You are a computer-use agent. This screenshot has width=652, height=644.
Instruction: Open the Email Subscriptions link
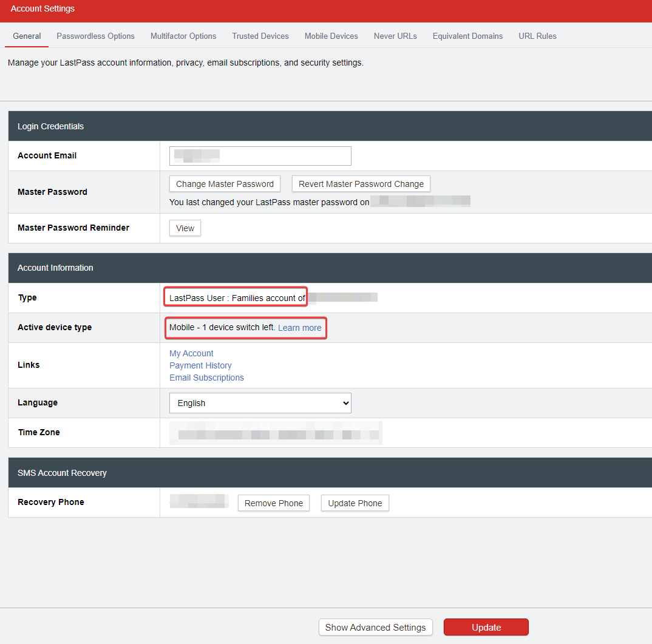coord(206,378)
